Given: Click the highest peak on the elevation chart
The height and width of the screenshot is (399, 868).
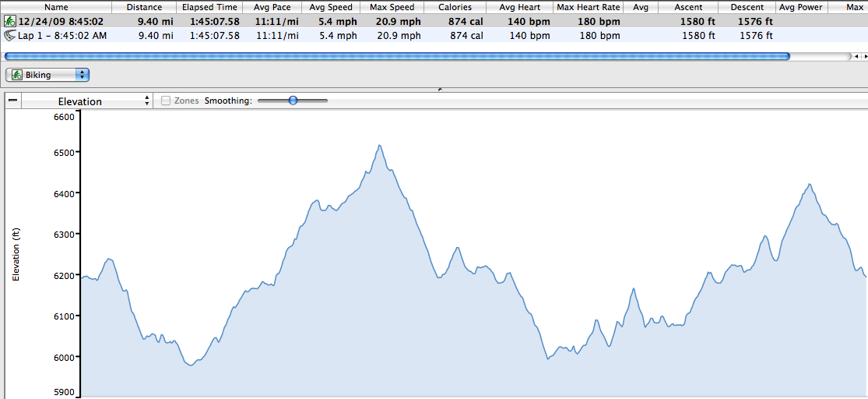Looking at the screenshot, I should point(379,146).
